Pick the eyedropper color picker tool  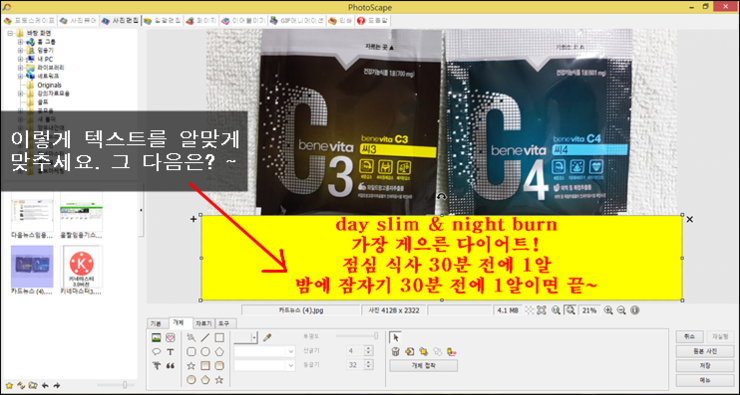pyautogui.click(x=267, y=337)
